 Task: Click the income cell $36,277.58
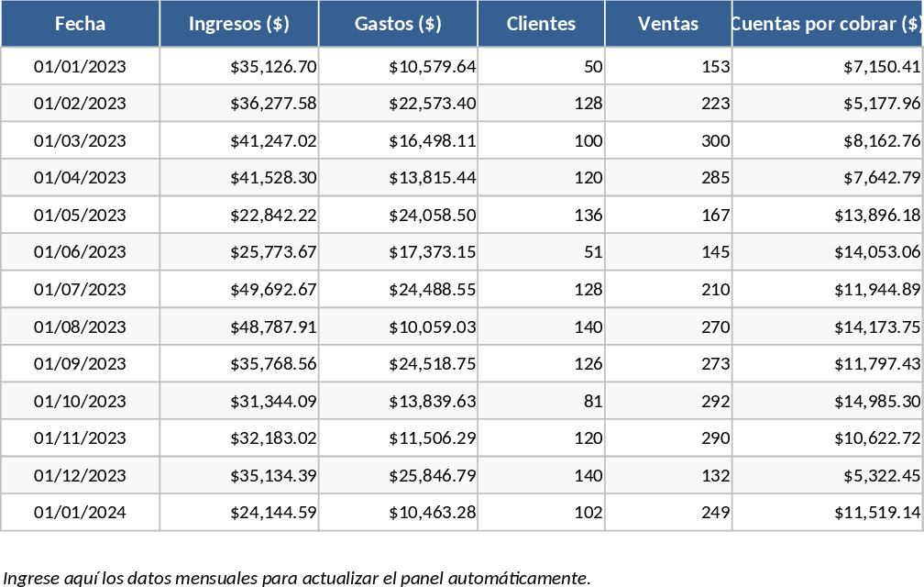coord(273,104)
